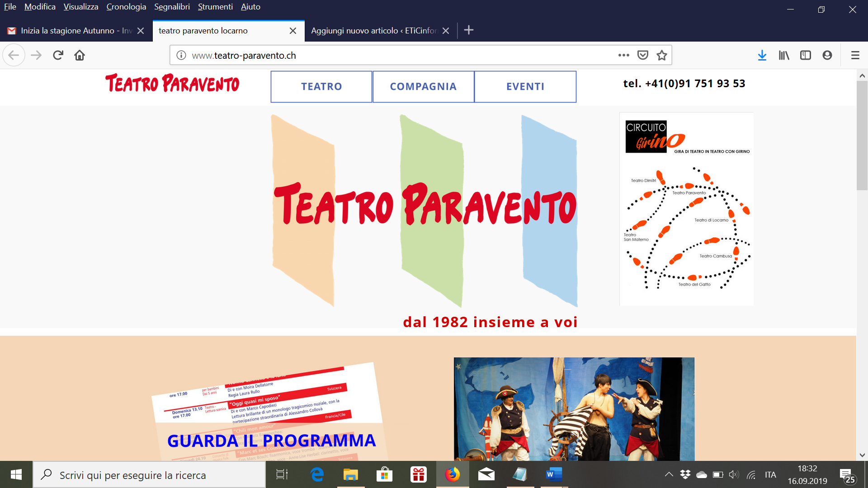Screen dimensions: 868x488
Task: Bookmark this page with the star
Action: click(x=662, y=55)
